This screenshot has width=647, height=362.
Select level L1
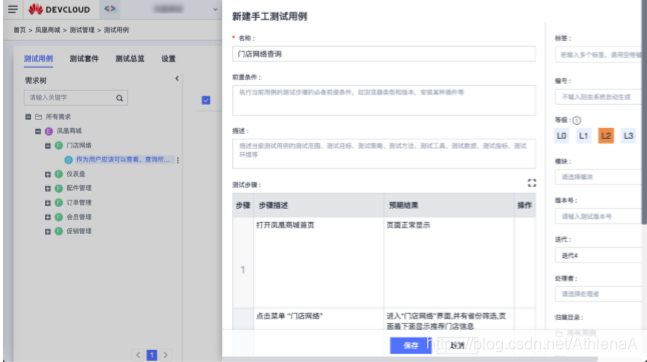tap(583, 136)
